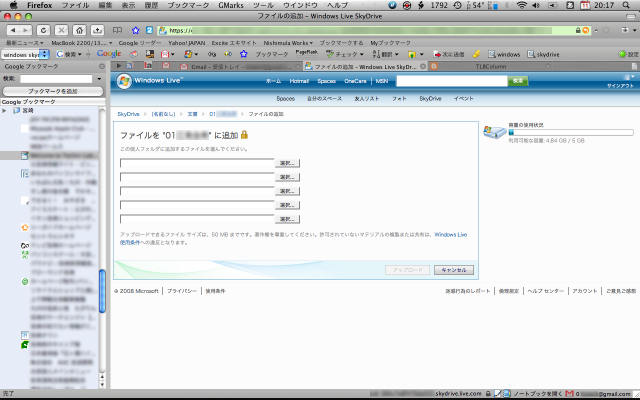Open the フォト navigation link

coord(399,98)
